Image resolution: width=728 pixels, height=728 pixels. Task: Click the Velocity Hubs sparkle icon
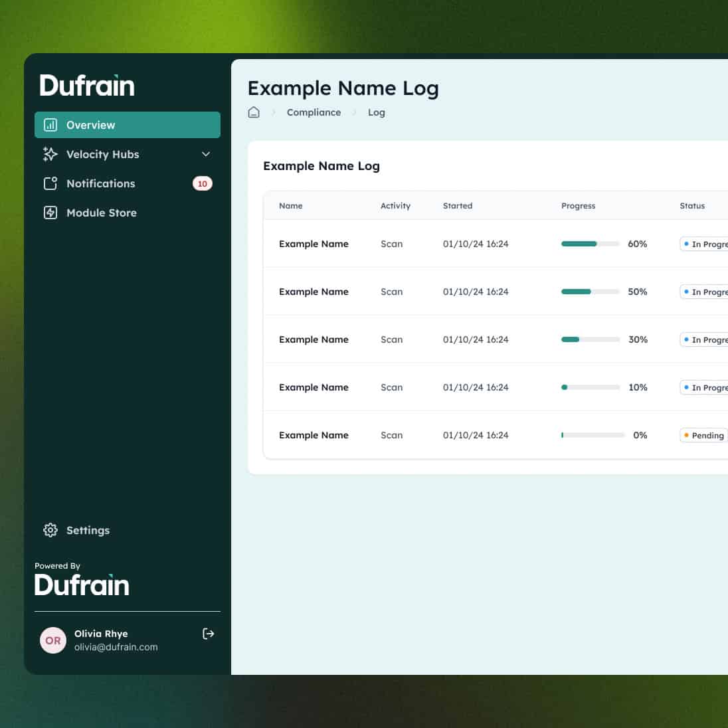pos(50,154)
